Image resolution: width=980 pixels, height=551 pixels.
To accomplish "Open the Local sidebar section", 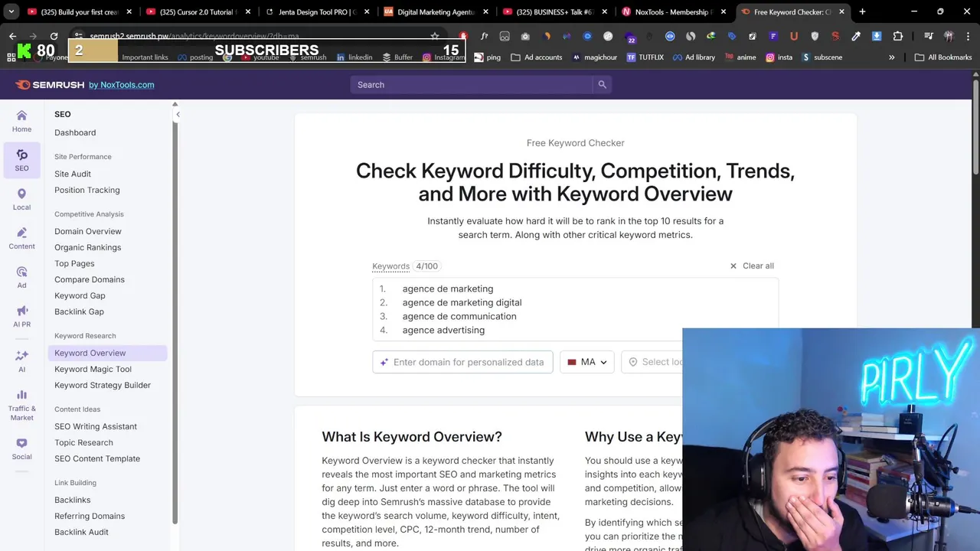I will (x=21, y=199).
